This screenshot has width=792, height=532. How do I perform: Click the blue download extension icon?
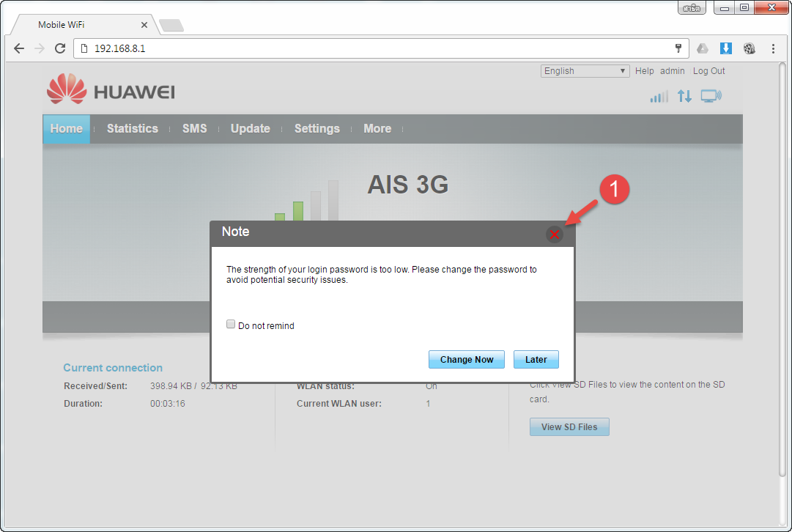[x=725, y=49]
